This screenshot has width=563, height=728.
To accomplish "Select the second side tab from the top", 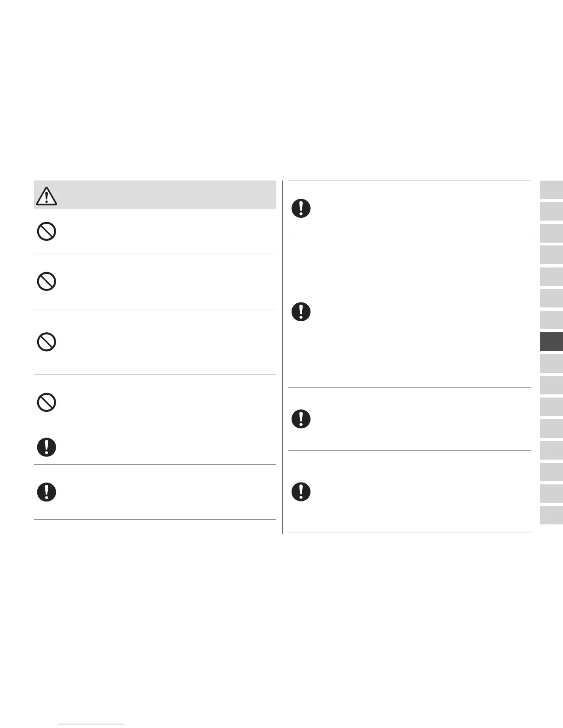I will pos(551,211).
